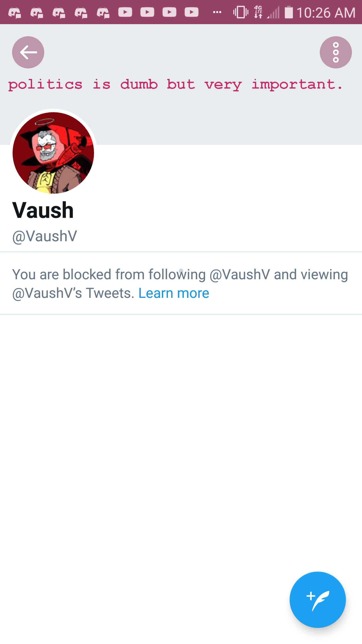Viewport: 362px width, 644px height.
Task: Tap the Vaush display name
Action: point(43,210)
